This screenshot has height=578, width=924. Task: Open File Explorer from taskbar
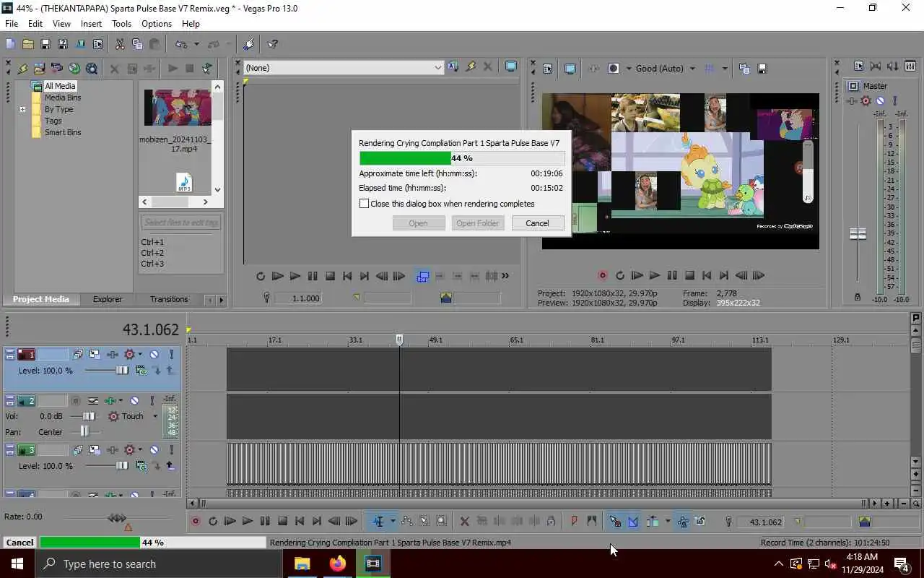pos(302,564)
